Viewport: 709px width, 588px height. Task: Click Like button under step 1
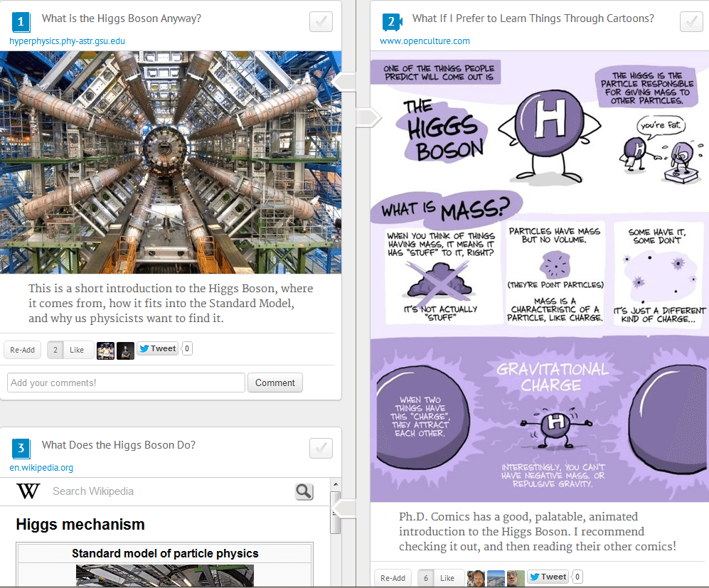tap(77, 350)
